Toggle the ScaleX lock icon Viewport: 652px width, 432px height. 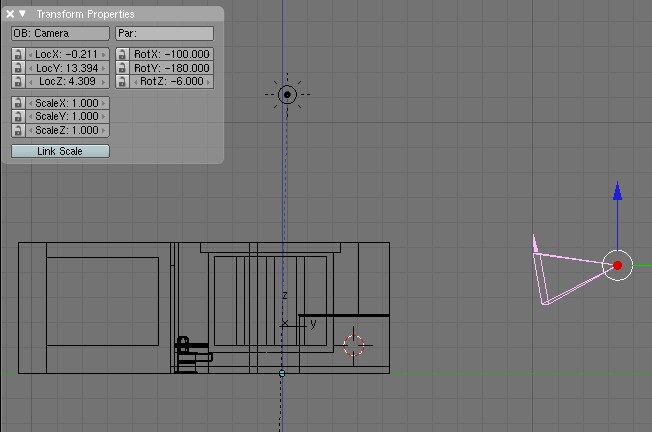(x=18, y=103)
